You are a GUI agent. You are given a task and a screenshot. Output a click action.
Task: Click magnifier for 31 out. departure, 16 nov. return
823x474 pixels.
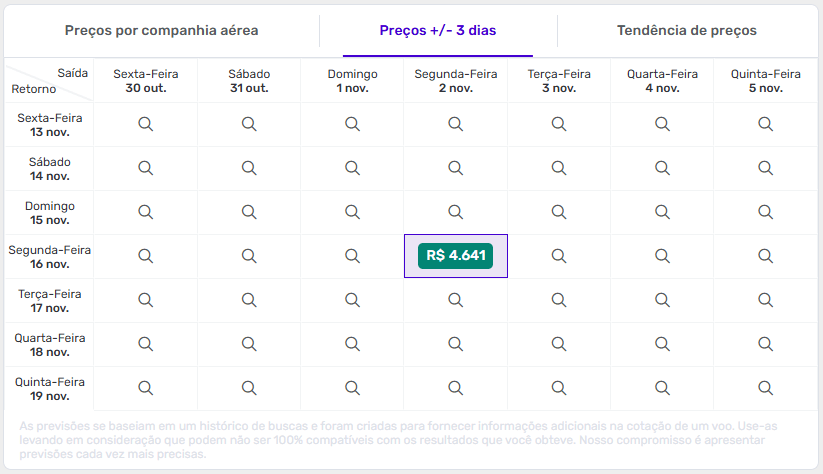tap(249, 256)
